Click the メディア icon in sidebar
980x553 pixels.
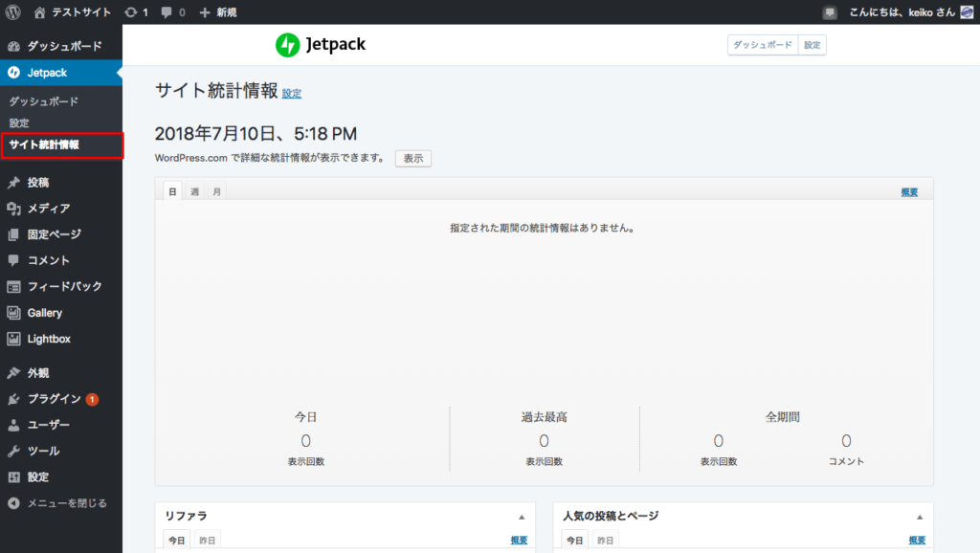13,209
